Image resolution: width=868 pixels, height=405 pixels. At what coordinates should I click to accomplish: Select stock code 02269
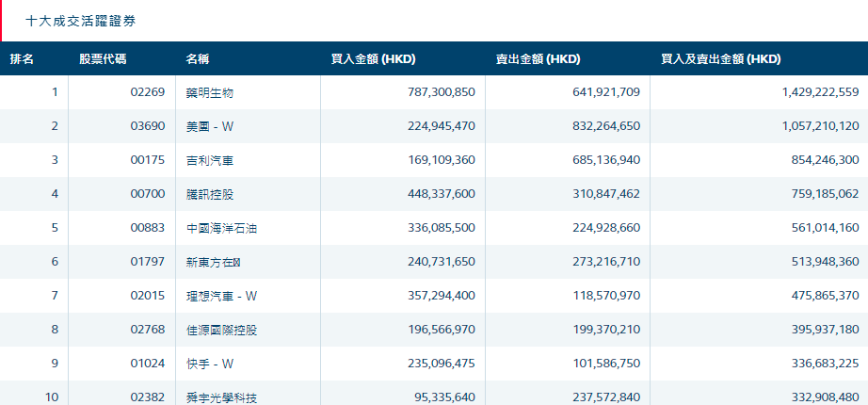(148, 92)
